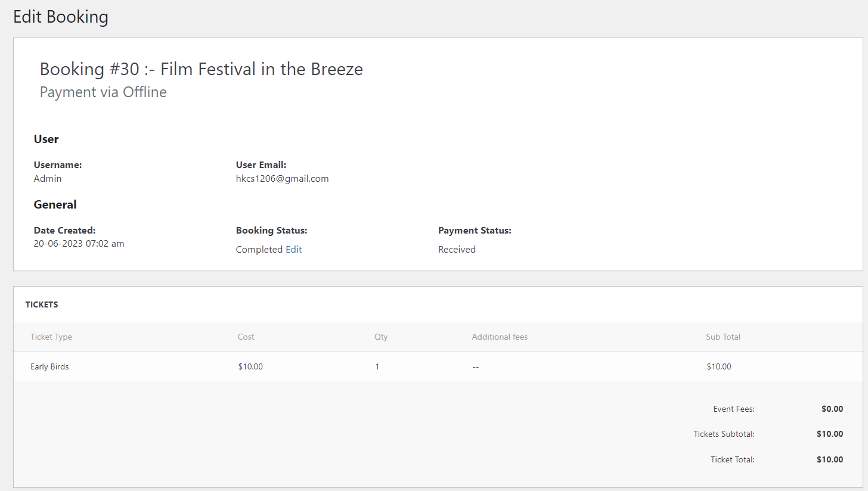Click the Edit Booking page heading
Image resolution: width=868 pixels, height=491 pixels.
(61, 17)
